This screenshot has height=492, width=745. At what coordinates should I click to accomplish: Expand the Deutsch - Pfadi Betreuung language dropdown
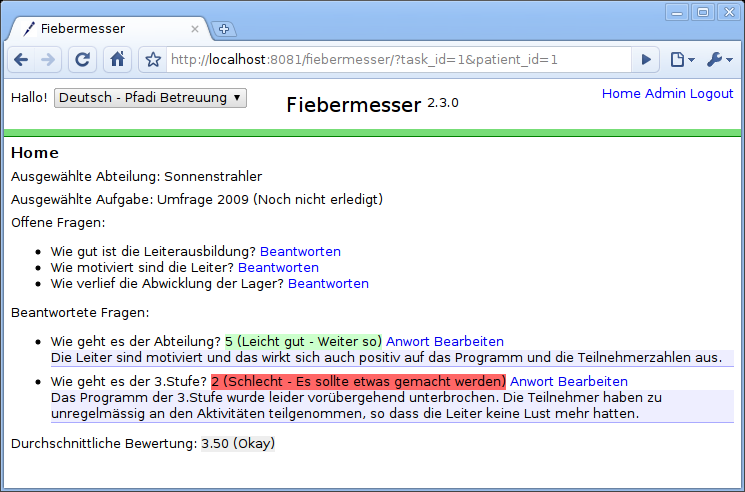point(150,97)
